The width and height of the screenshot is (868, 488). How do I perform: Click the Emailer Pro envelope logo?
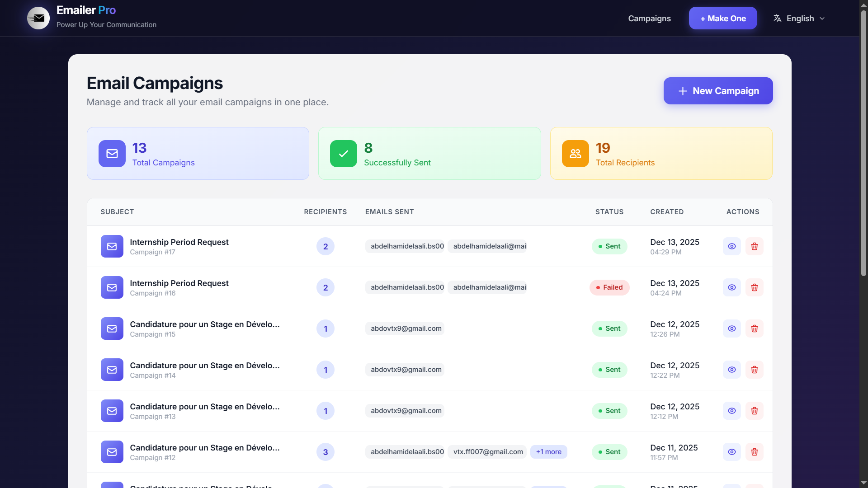coord(38,18)
